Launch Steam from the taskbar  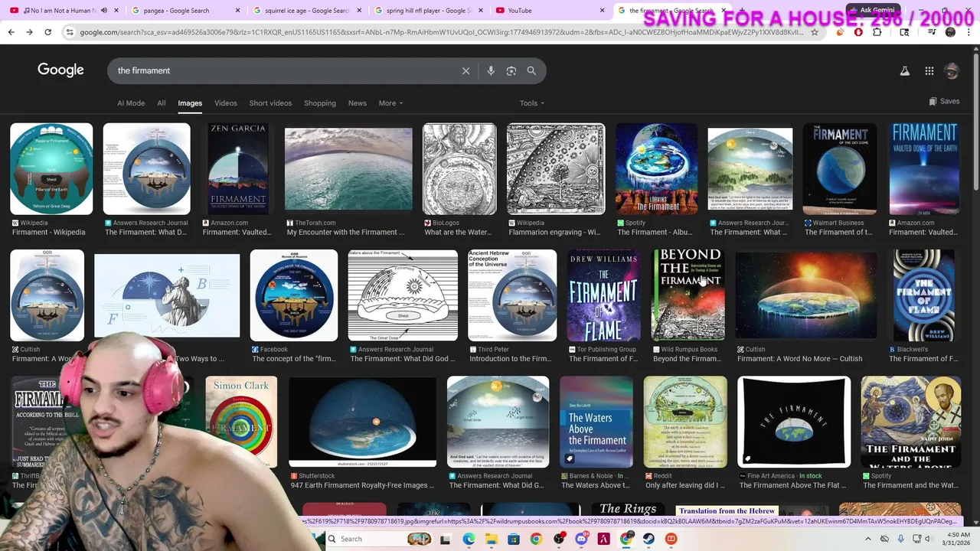(648, 539)
